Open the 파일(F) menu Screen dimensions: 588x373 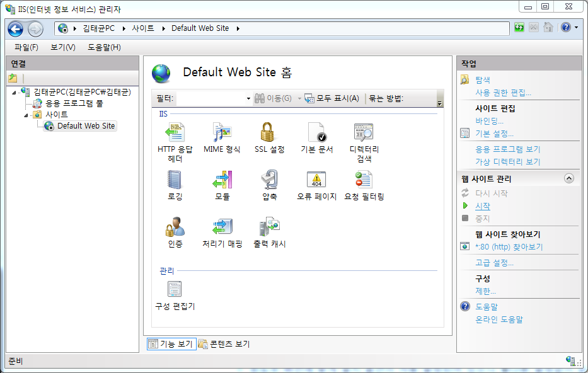click(x=26, y=47)
